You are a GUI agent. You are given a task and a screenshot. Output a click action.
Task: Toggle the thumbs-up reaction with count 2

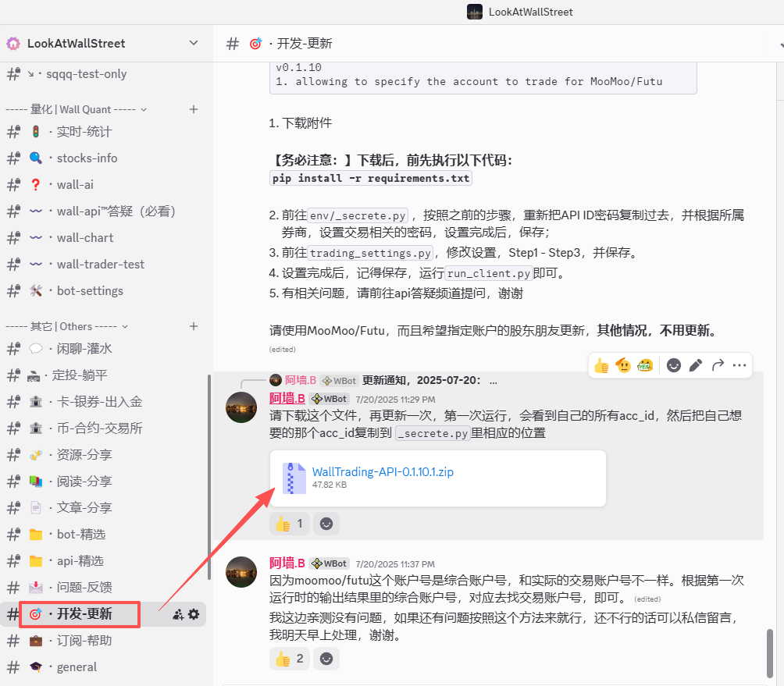[x=290, y=659]
